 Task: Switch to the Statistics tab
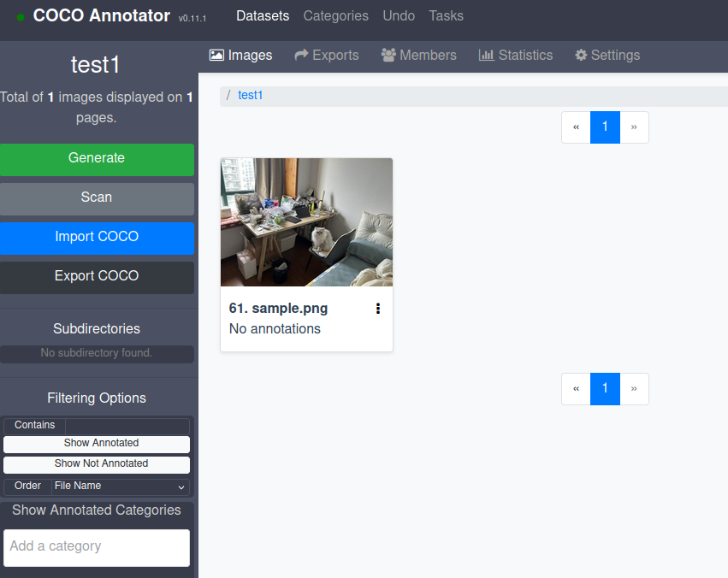pos(515,55)
